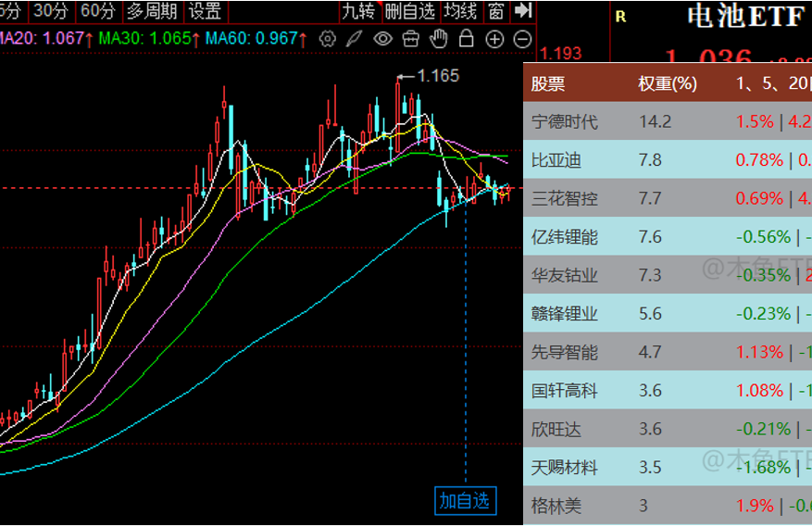812x527 pixels.
Task: Click the 电池ETF title
Action: pos(746,17)
